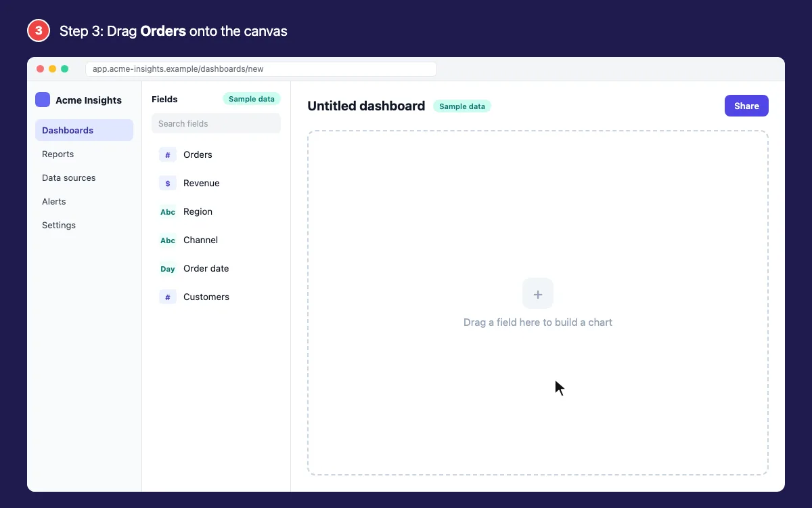Screen dimensions: 812x508
Task: Select the Revenue dollar type icon
Action: [x=168, y=183]
